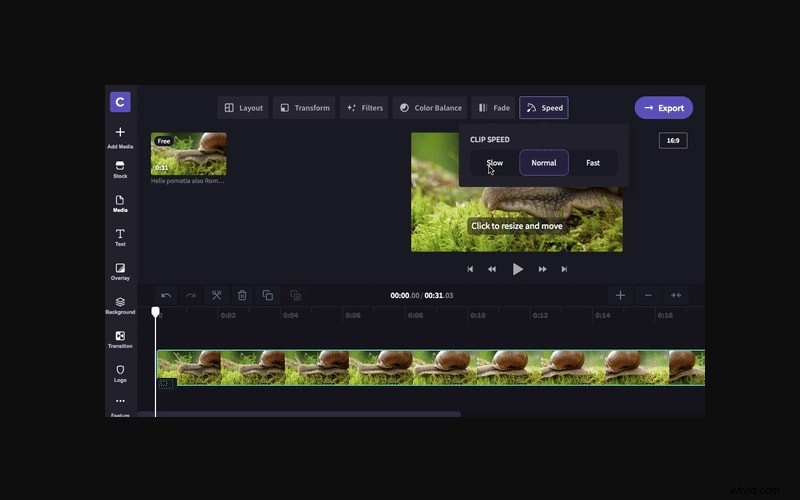Set clip speed to Normal

pyautogui.click(x=544, y=163)
